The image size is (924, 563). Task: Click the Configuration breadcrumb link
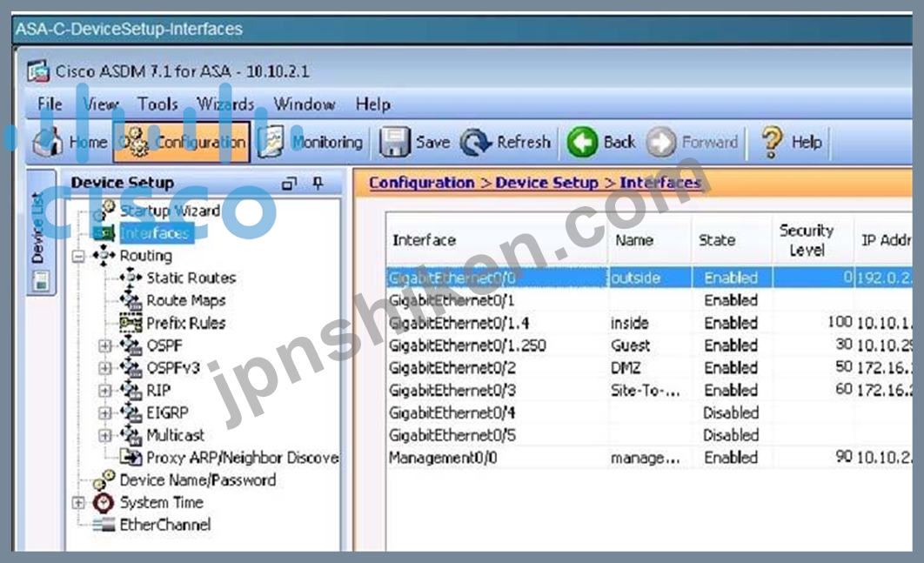click(422, 183)
